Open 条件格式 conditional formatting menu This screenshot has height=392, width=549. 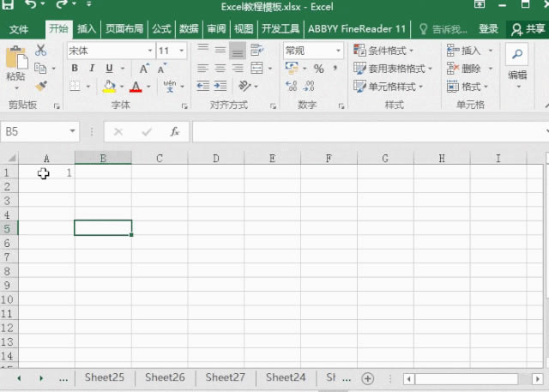pyautogui.click(x=383, y=51)
